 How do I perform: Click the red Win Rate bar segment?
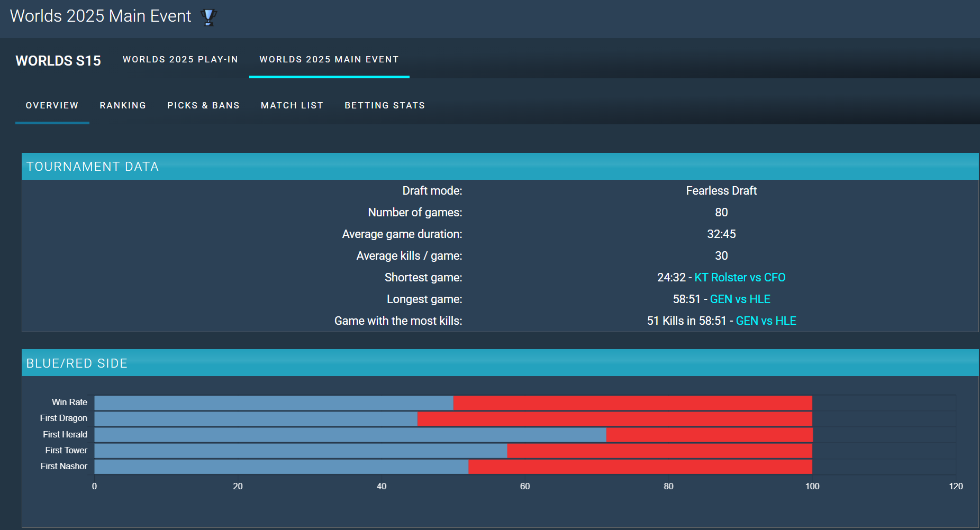pos(632,403)
